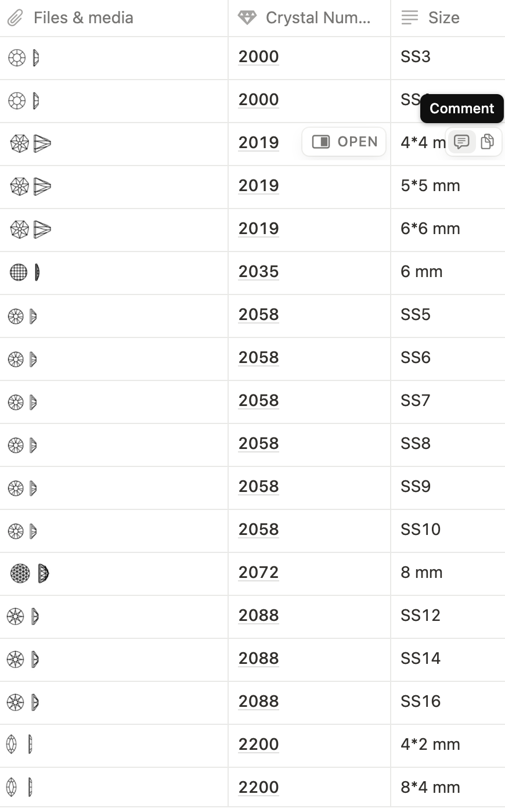Select the SS7 size cell
This screenshot has height=812, width=505.
pyautogui.click(x=448, y=401)
